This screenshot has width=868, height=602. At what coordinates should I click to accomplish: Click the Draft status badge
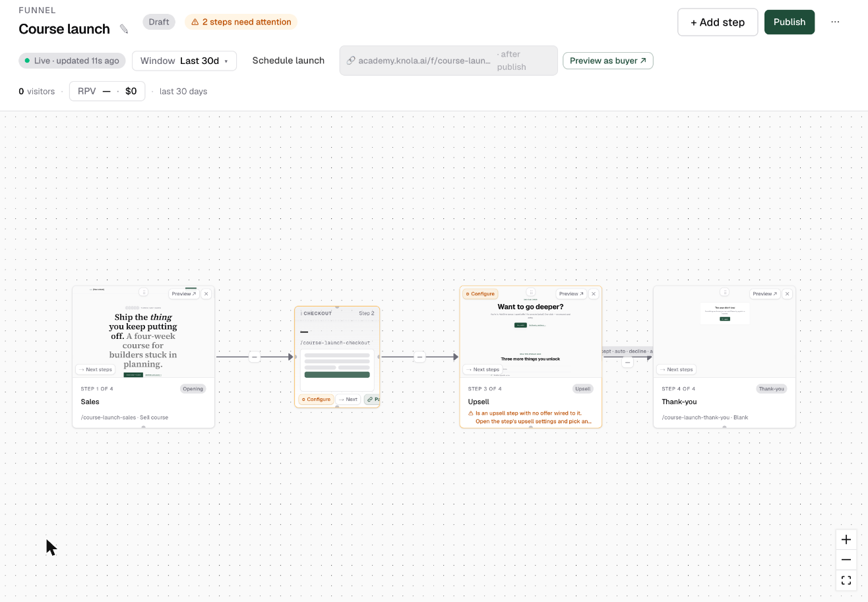pos(159,22)
